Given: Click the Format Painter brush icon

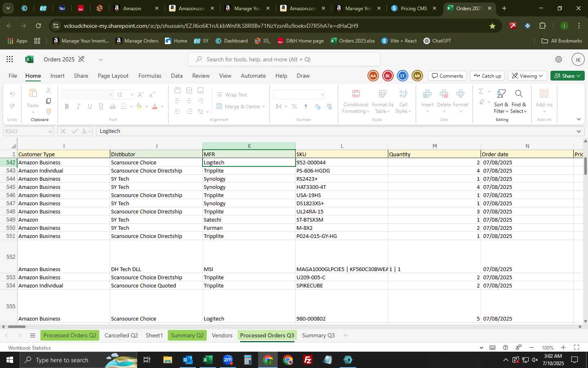Looking at the screenshot, I should pyautogui.click(x=48, y=111).
